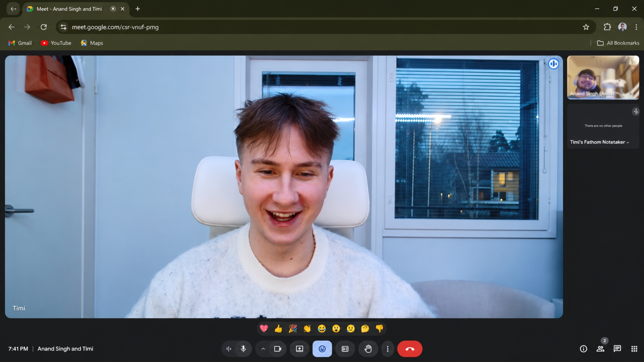Image resolution: width=644 pixels, height=362 pixels.
Task: Click the 7:41 PM time label
Action: tap(18, 349)
